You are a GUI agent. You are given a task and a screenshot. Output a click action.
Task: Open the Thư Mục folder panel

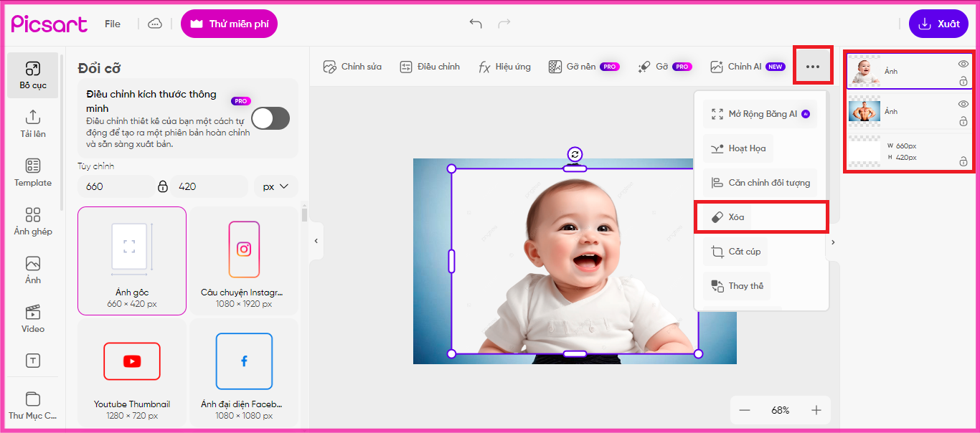(x=33, y=406)
